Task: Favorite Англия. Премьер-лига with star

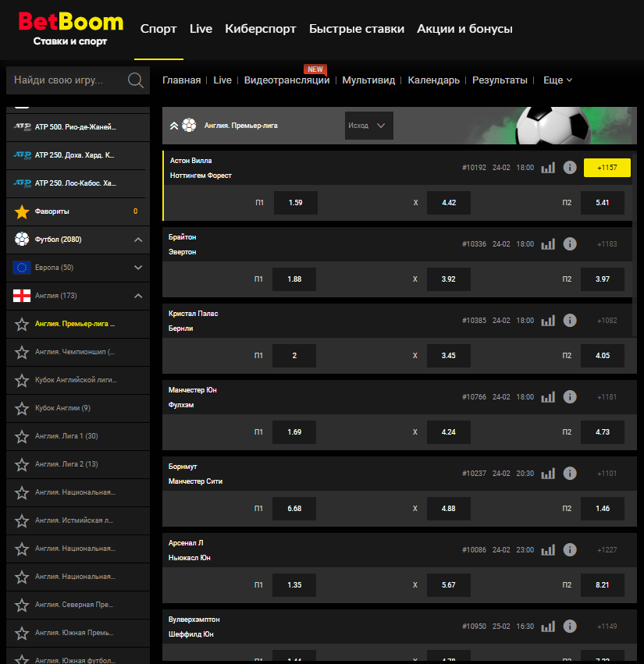Action: [22, 324]
